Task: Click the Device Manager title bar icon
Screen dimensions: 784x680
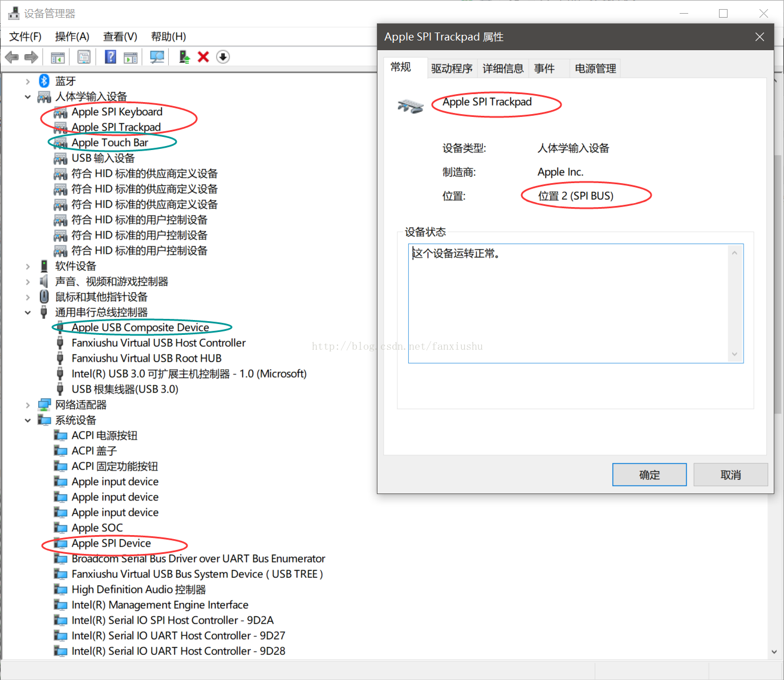Action: [14, 13]
